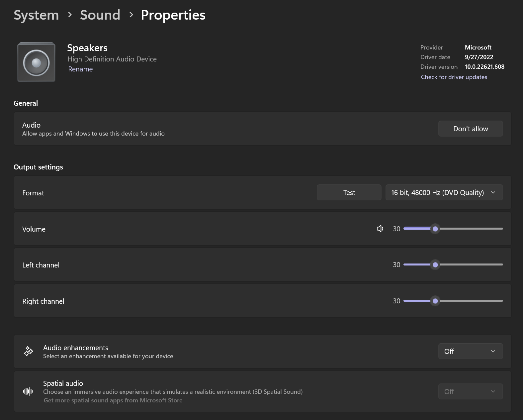Viewport: 523px width, 420px height.
Task: Navigate to Sound breadcrumb
Action: click(x=100, y=15)
